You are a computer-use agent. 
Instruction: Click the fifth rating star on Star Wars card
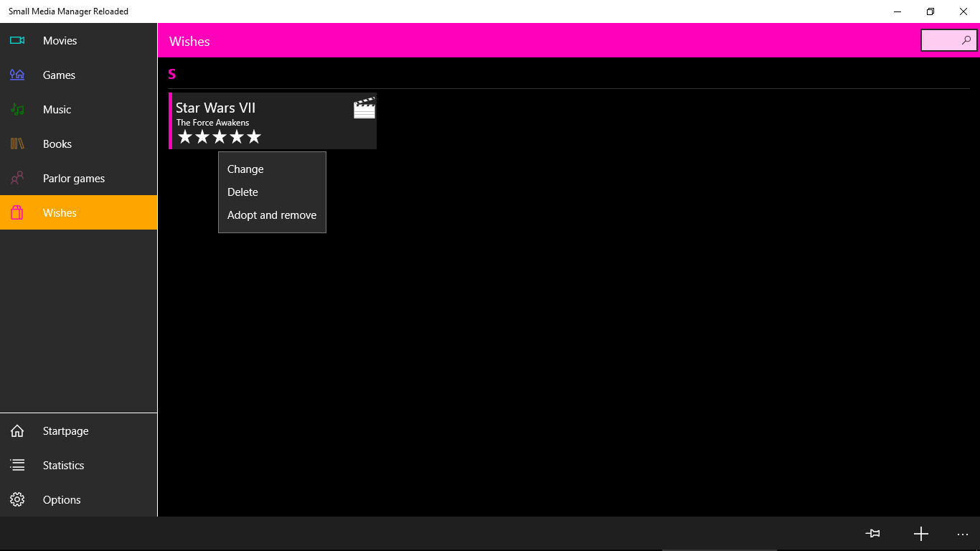pos(254,136)
